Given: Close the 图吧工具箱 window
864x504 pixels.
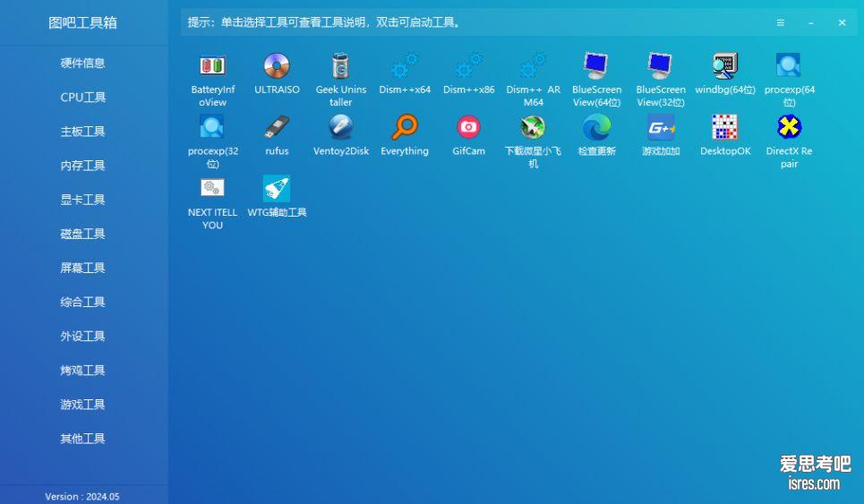Looking at the screenshot, I should pos(842,22).
